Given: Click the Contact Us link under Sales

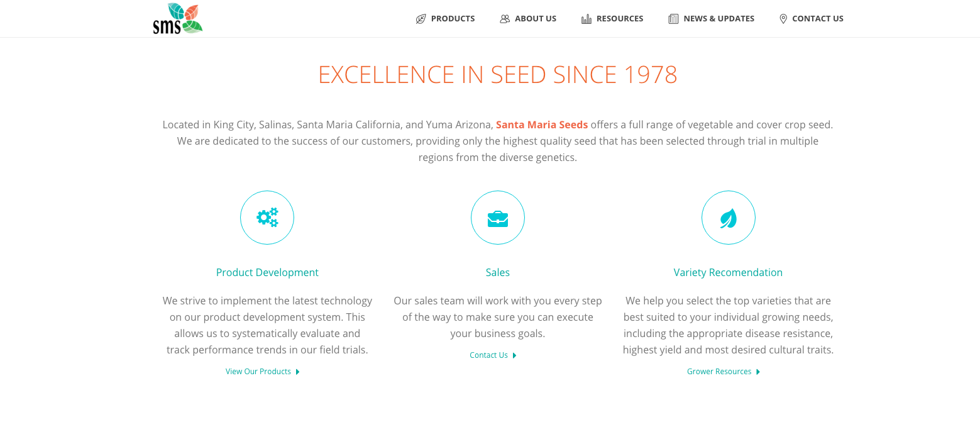Looking at the screenshot, I should click(x=488, y=355).
